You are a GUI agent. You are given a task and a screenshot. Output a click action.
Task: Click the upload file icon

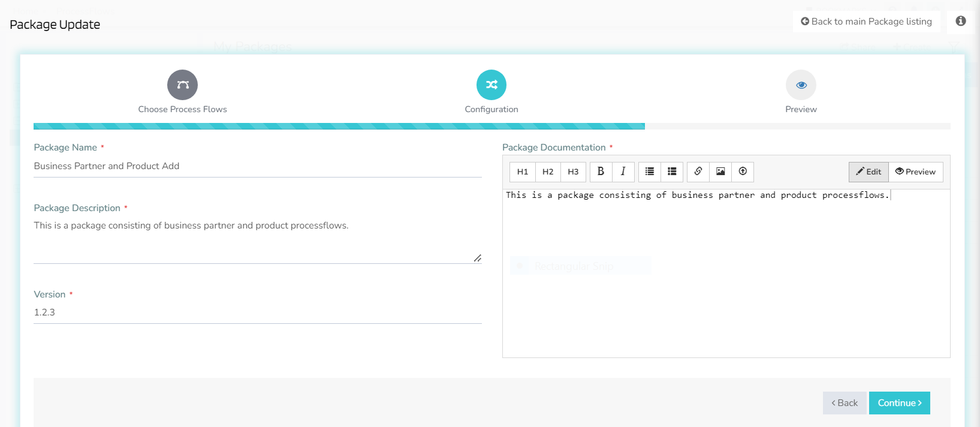click(743, 172)
